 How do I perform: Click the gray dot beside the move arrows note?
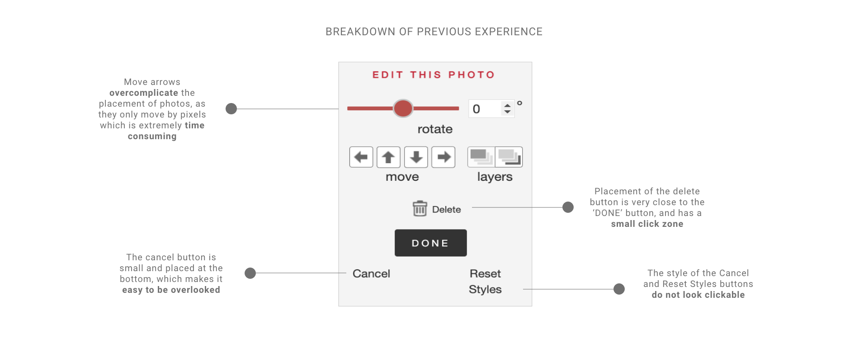231,109
